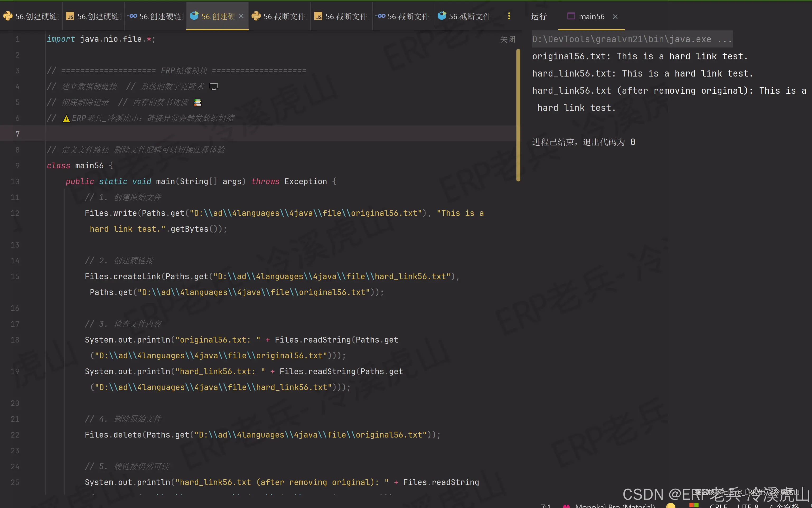Click the Python icon on 56.截断文件 tab
Viewport: 812px width, 508px height.
256,16
